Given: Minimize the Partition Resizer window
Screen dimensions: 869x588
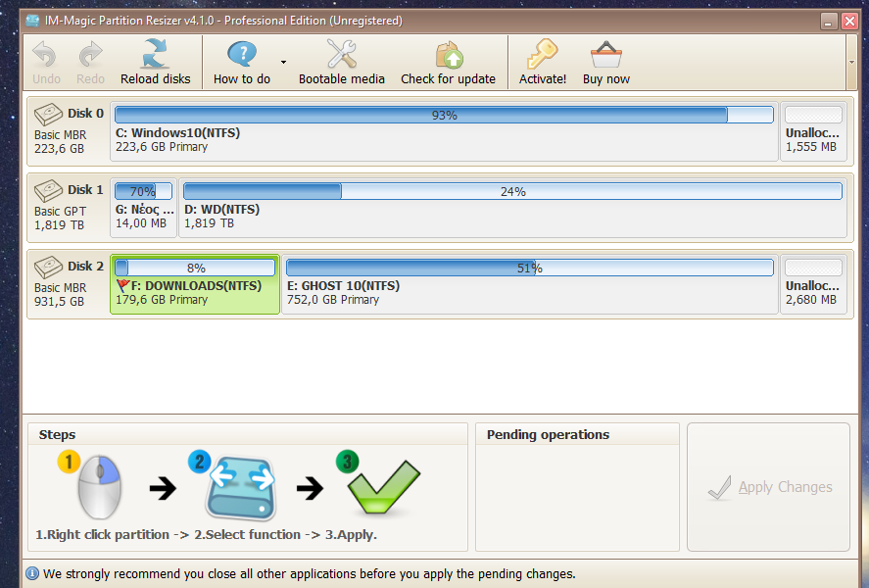Looking at the screenshot, I should 829,21.
